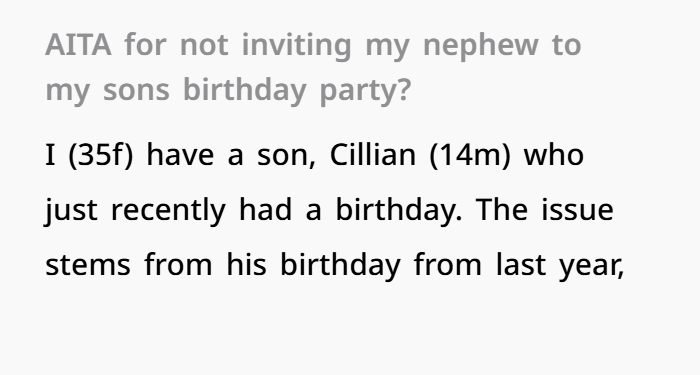Click the word "son," in the first body line
Viewport: 700px width, 375px height.
point(287,157)
